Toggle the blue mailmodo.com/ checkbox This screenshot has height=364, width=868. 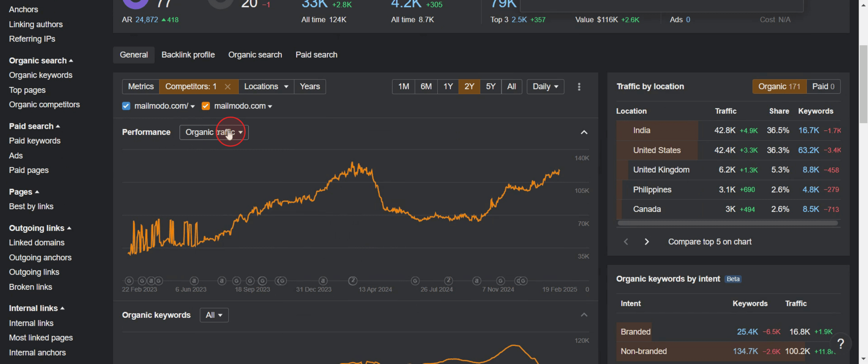point(126,106)
